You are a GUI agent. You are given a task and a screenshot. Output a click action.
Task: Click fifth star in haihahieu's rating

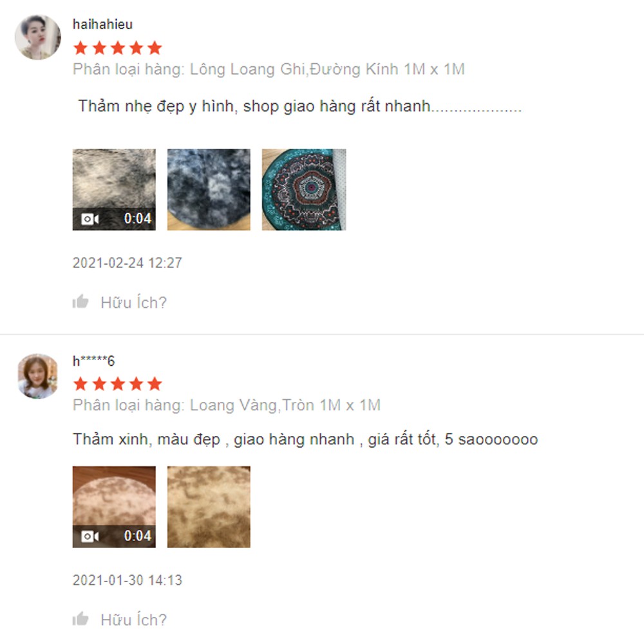pos(155,48)
